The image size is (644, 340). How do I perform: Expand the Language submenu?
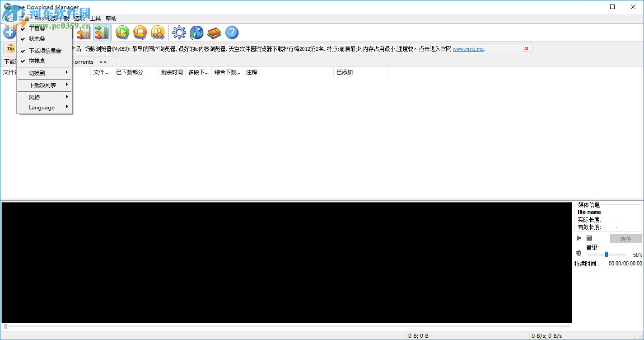41,107
